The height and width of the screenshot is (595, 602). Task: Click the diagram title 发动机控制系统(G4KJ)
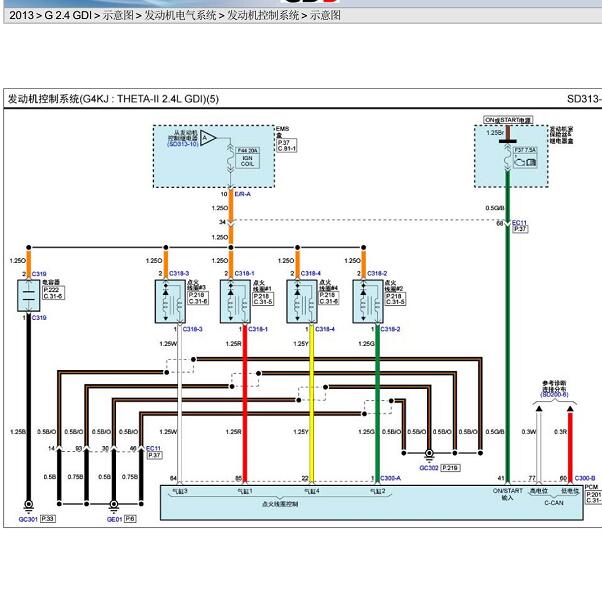coord(113,99)
